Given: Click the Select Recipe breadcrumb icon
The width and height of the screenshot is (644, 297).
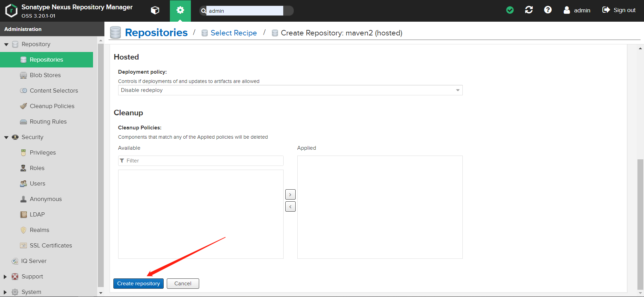Looking at the screenshot, I should (x=205, y=33).
